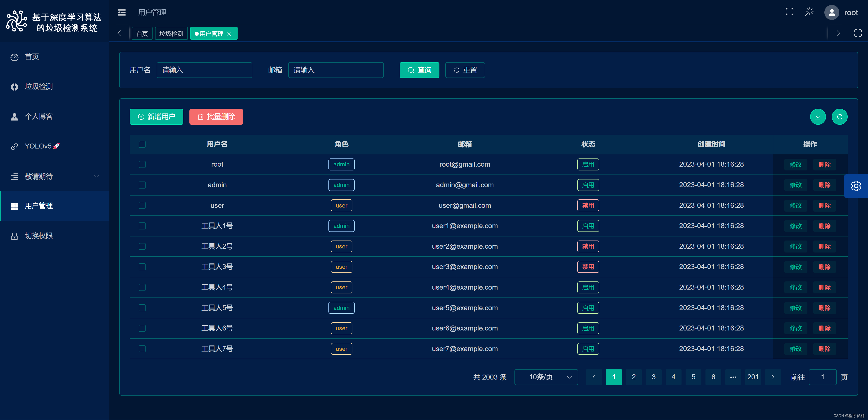Click 删除 for 工具人7号 row
The image size is (868, 420).
tap(825, 349)
